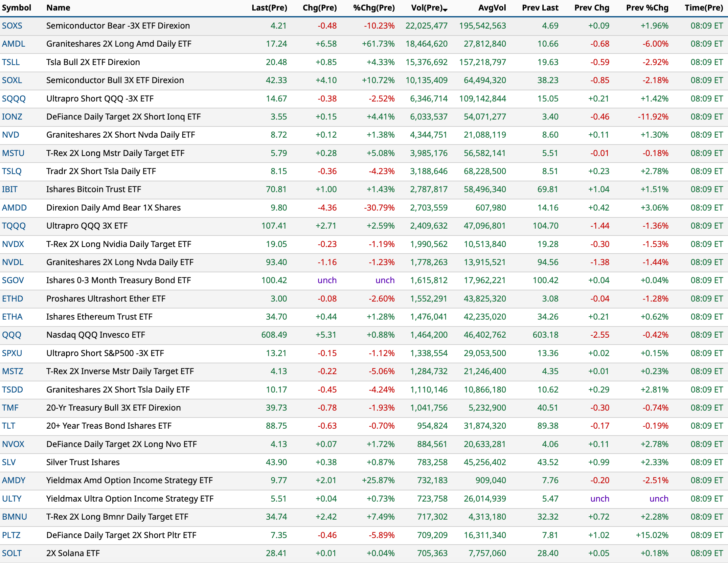The height and width of the screenshot is (563, 728).
Task: Open the SOXS ticker link
Action: [x=12, y=26]
